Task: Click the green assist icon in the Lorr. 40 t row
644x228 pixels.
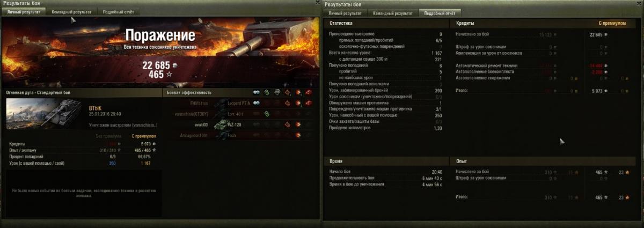Action: click(x=267, y=114)
